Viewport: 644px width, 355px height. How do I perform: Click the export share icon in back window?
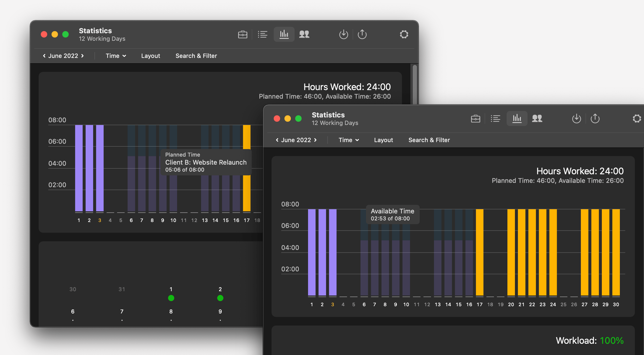click(x=362, y=34)
